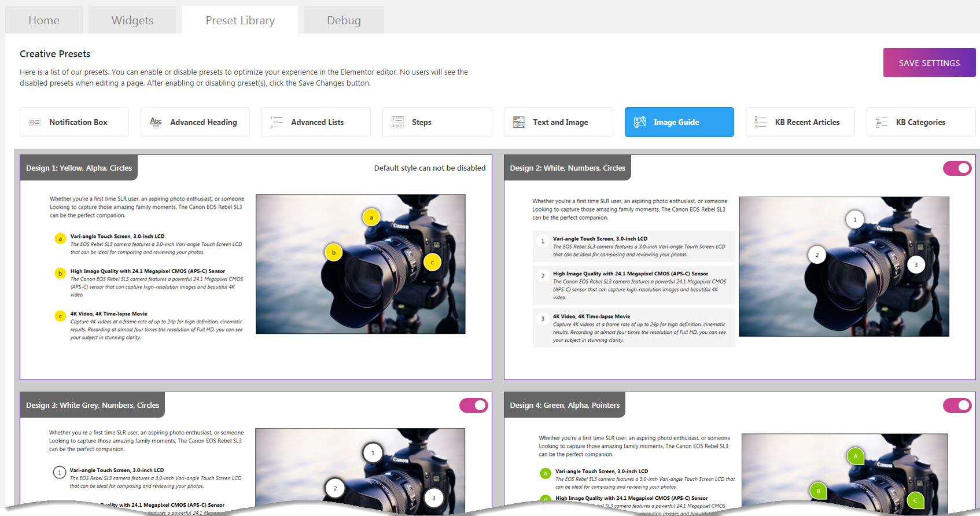Click 'High Image Quality' heading in Design 1

tap(148, 271)
